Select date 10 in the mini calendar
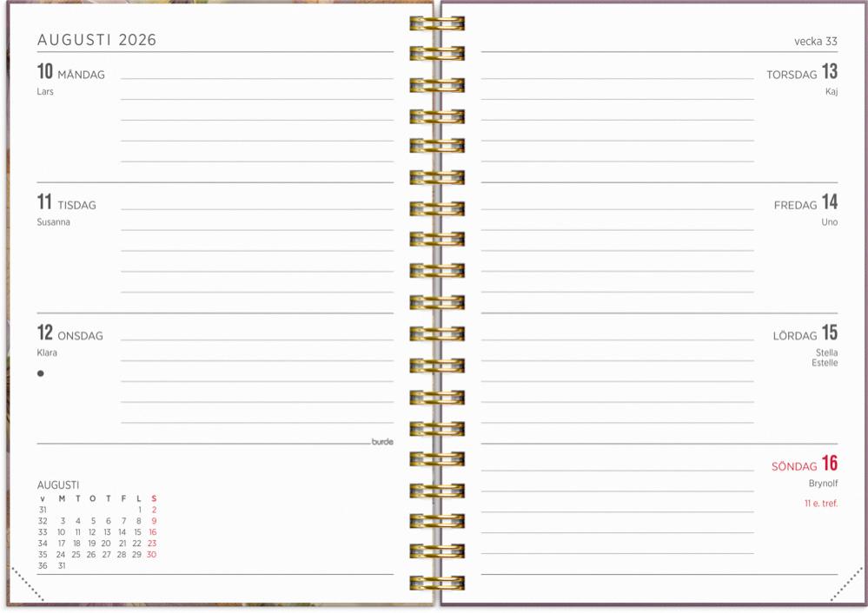 point(62,532)
